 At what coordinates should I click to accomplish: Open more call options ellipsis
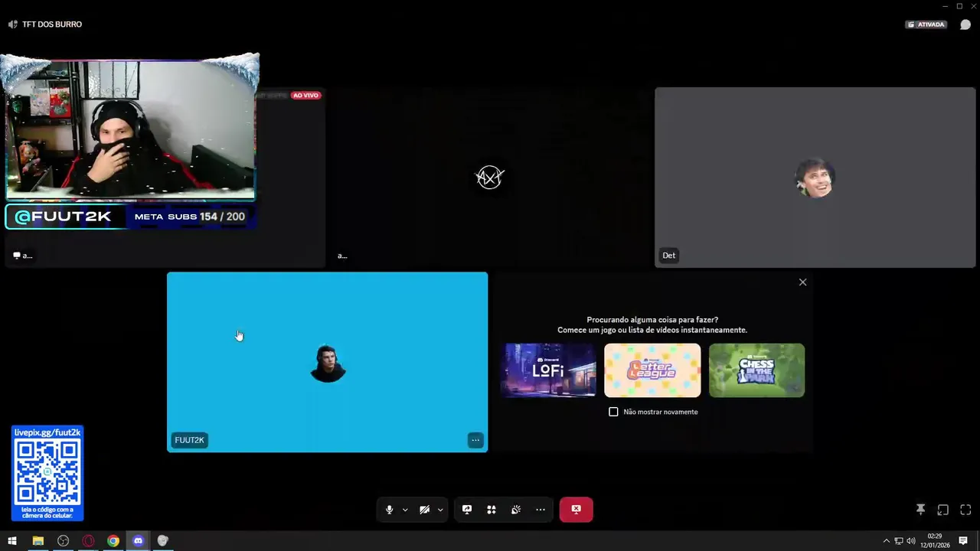click(541, 510)
